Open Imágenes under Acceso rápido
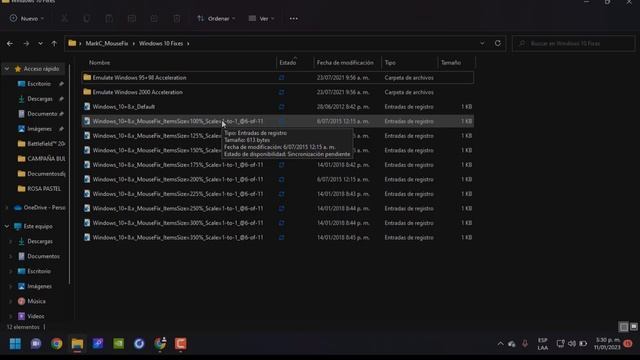This screenshot has height=360, width=640. [x=40, y=129]
